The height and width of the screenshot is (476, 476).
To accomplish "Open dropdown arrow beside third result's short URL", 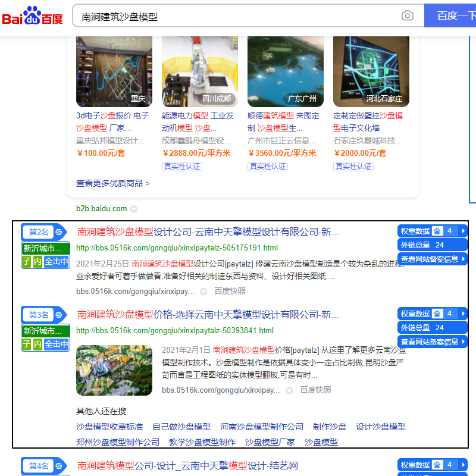I will click(289, 390).
